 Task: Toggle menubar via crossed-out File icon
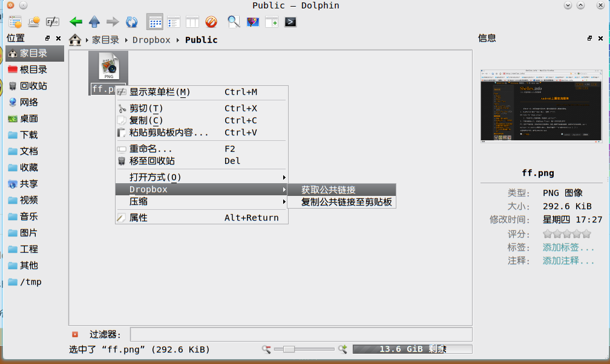(x=53, y=22)
